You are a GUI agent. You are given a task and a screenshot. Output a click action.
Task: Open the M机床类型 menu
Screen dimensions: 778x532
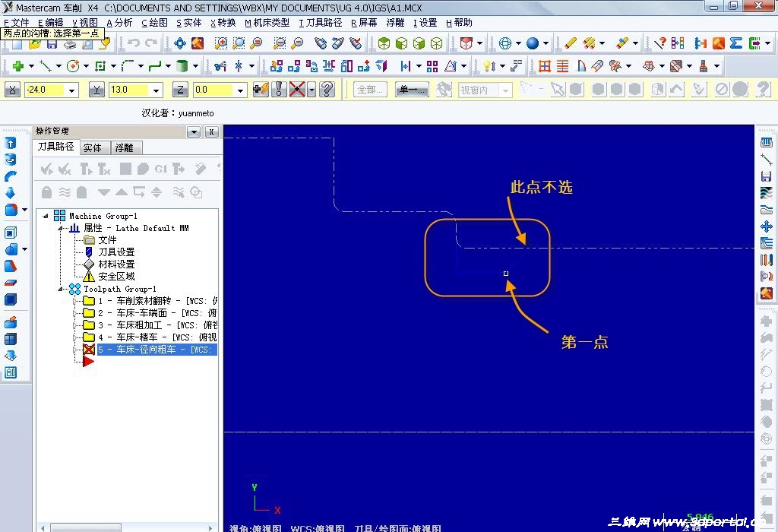click(x=267, y=23)
